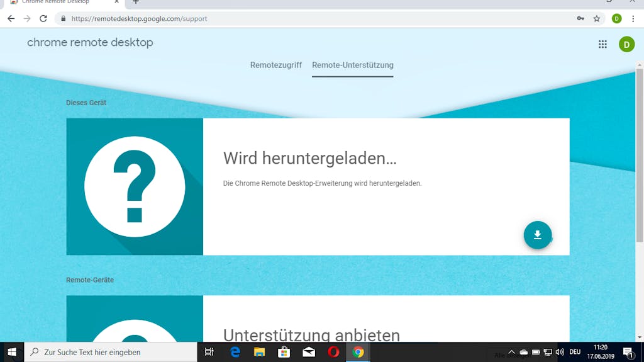Click the question mark graphic in the Dieses Gerät card
644x362 pixels.
point(135,187)
